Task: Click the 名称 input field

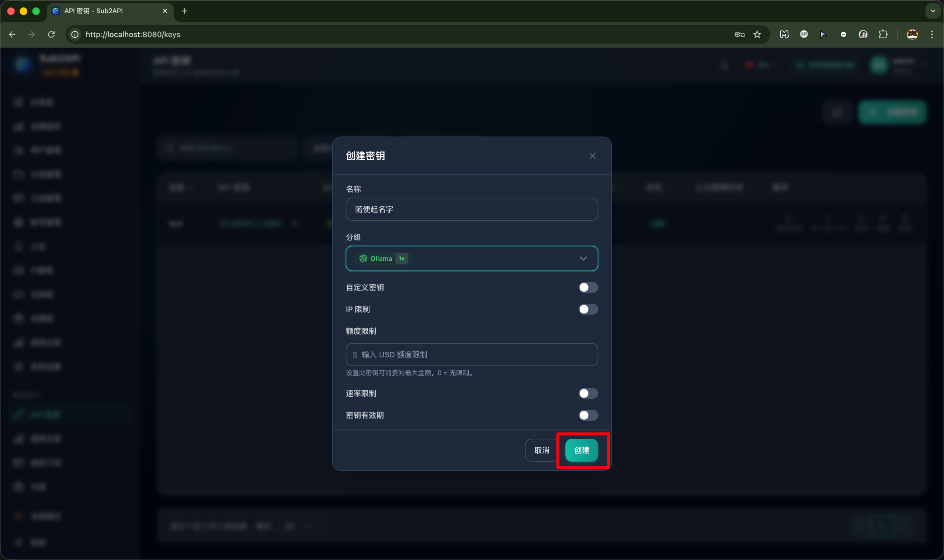Action: pyautogui.click(x=471, y=209)
